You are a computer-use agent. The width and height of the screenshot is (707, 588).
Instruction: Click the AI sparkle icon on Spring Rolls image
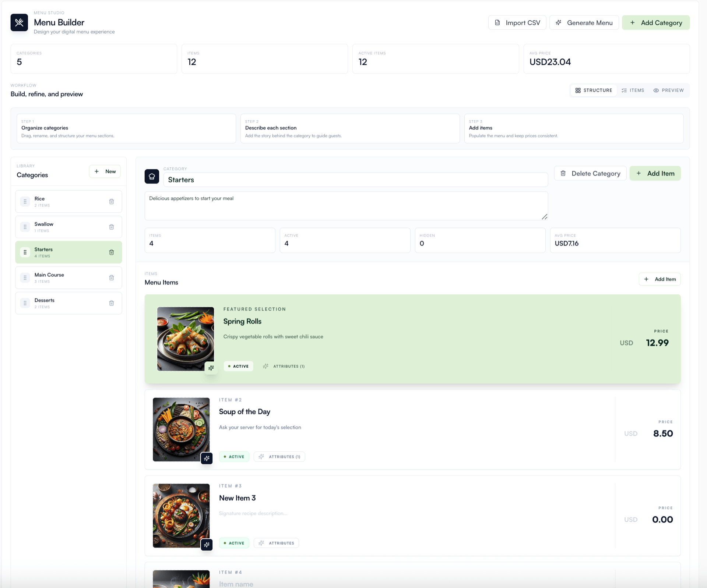(x=211, y=368)
